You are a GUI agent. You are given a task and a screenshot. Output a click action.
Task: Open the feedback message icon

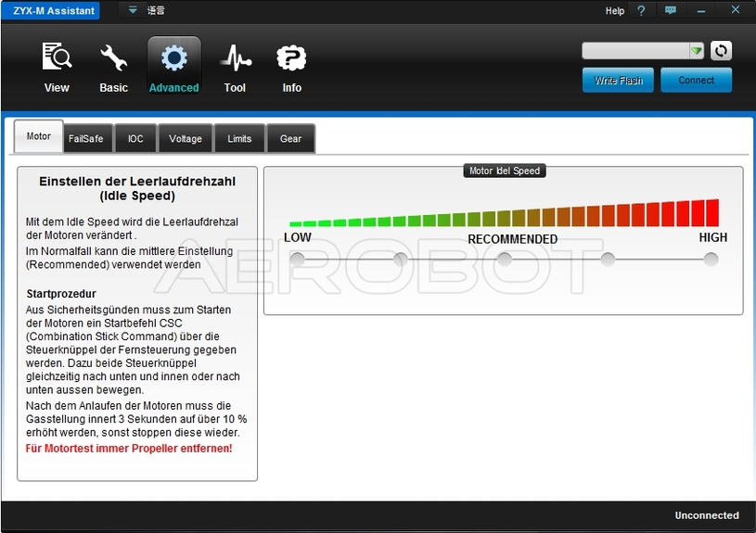tap(671, 10)
